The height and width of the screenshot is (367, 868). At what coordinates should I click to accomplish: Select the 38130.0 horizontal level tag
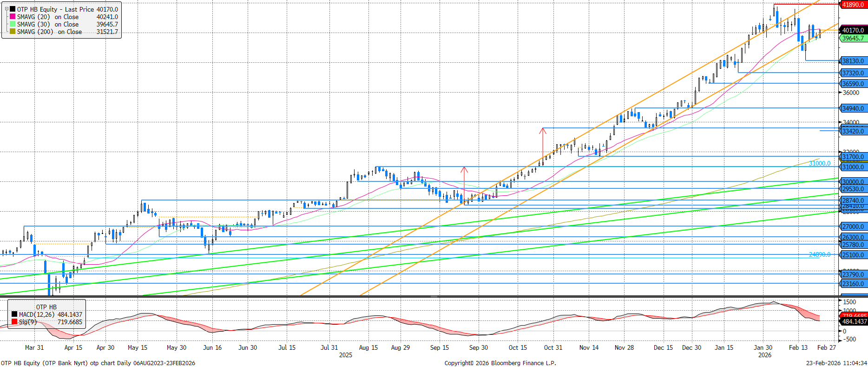pyautogui.click(x=853, y=61)
